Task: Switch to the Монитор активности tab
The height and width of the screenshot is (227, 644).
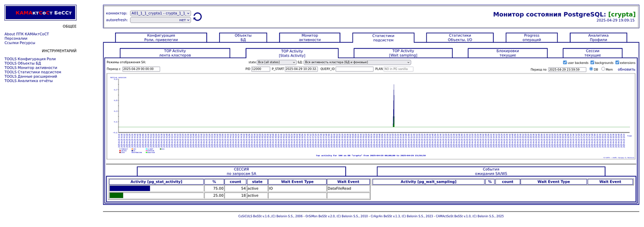Action: (309, 37)
